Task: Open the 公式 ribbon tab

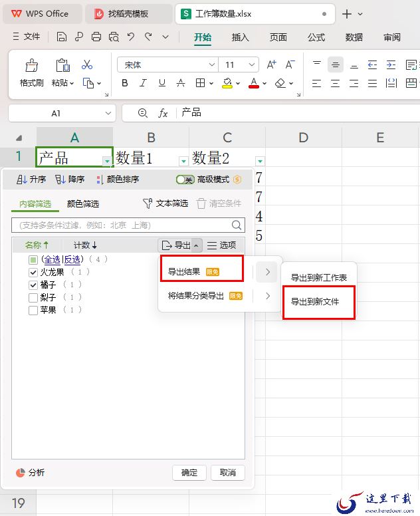Action: point(316,37)
